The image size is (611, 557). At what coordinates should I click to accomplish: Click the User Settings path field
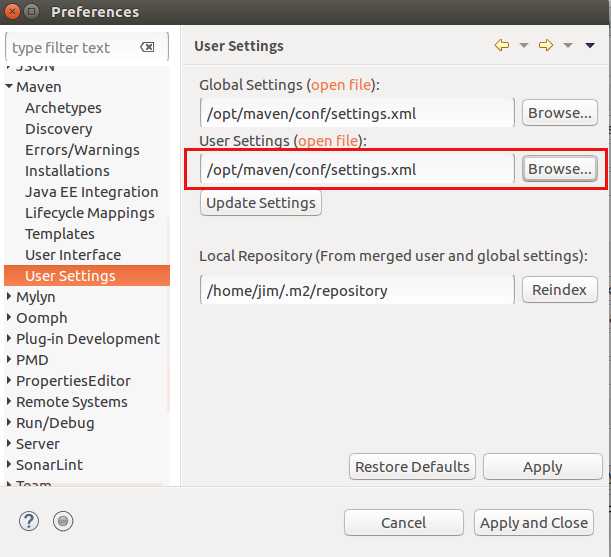[x=357, y=169]
